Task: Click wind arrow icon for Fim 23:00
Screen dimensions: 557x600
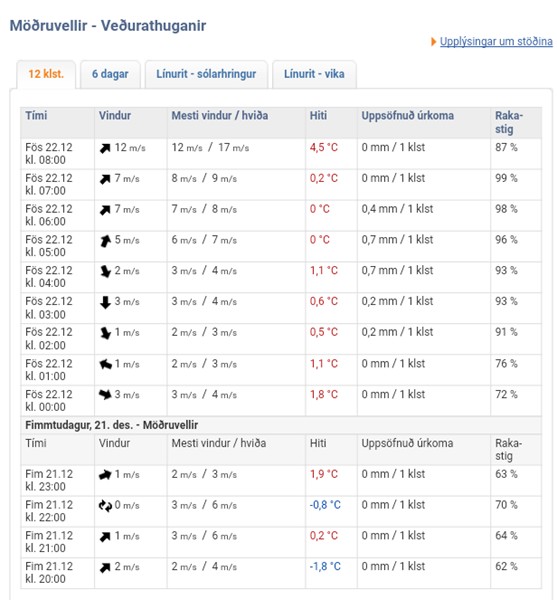Action: pos(105,475)
